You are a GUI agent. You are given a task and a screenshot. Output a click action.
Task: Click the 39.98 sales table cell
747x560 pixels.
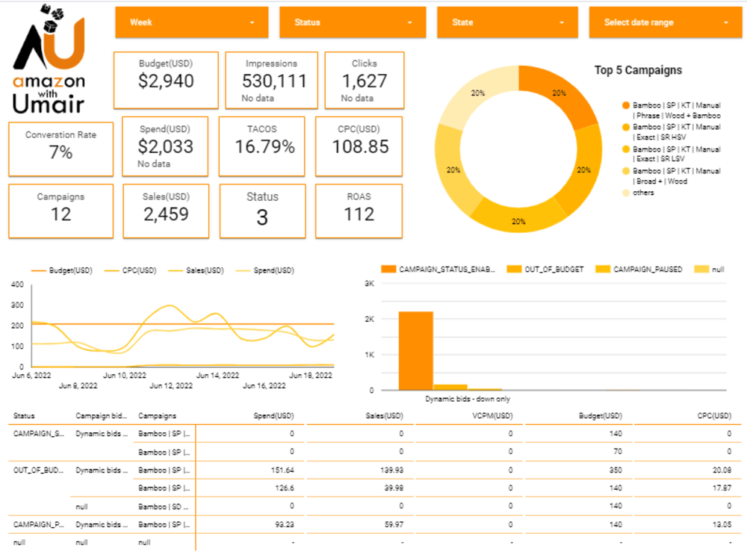click(x=394, y=488)
